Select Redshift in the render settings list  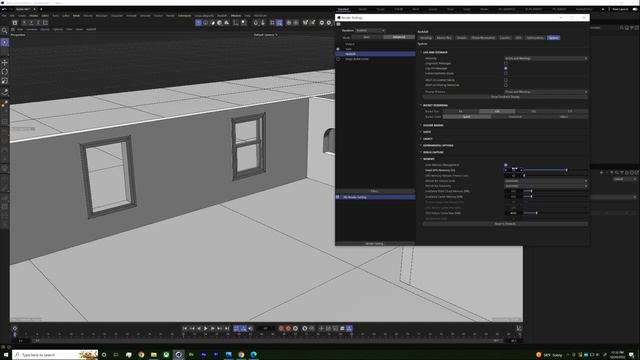pos(376,54)
